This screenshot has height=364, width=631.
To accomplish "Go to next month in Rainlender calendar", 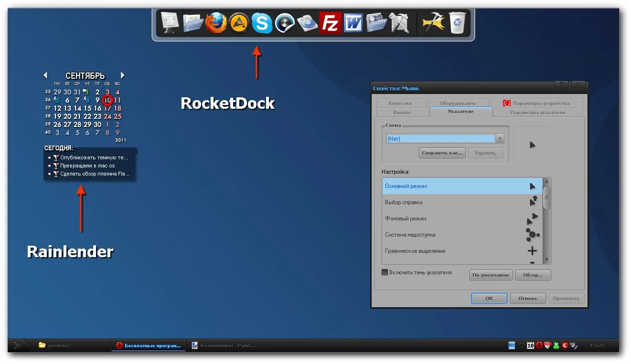I will pos(123,75).
